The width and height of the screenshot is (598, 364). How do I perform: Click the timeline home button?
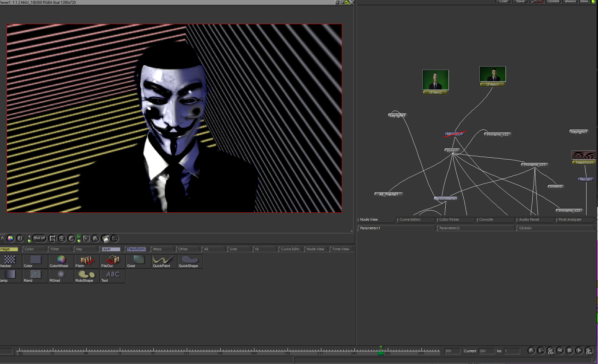[531, 351]
